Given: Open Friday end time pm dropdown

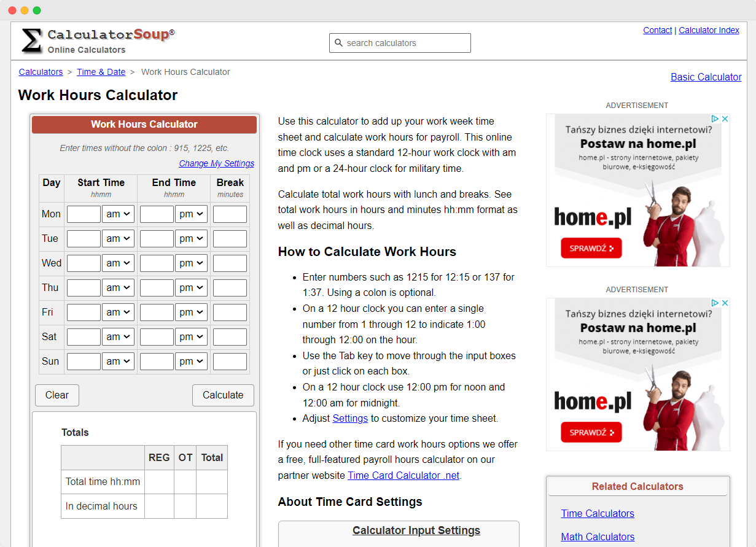Looking at the screenshot, I should (x=192, y=312).
